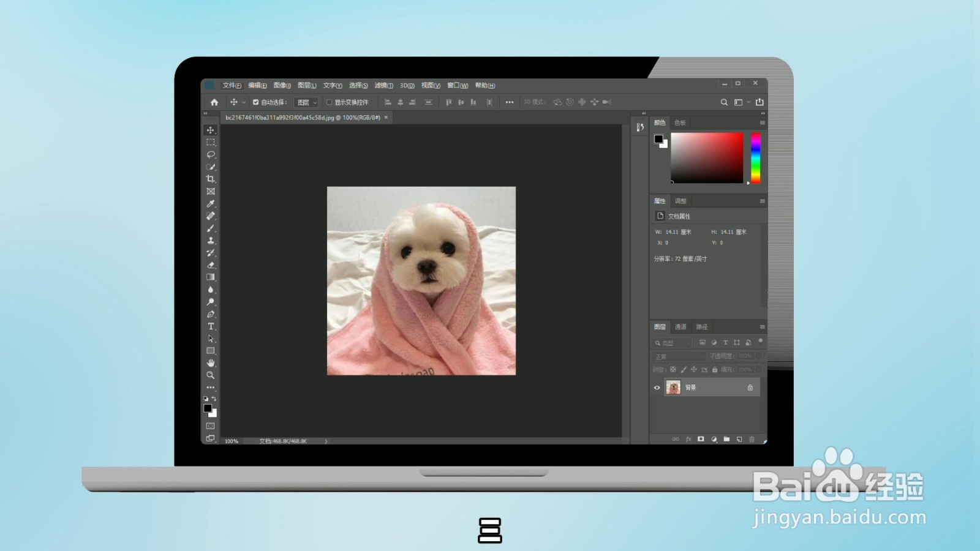The width and height of the screenshot is (980, 551).
Task: Open the layer blend mode dropdown
Action: tap(679, 356)
